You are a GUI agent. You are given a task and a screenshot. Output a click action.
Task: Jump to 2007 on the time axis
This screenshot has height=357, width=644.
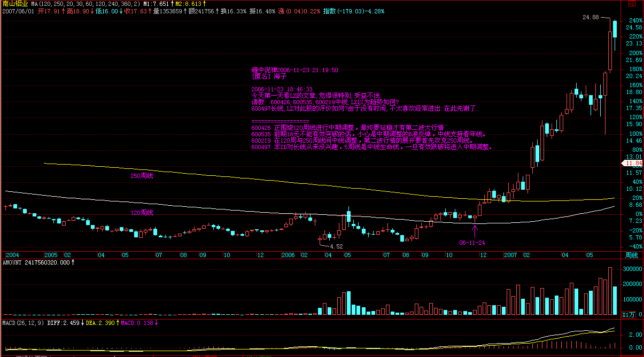(510, 255)
